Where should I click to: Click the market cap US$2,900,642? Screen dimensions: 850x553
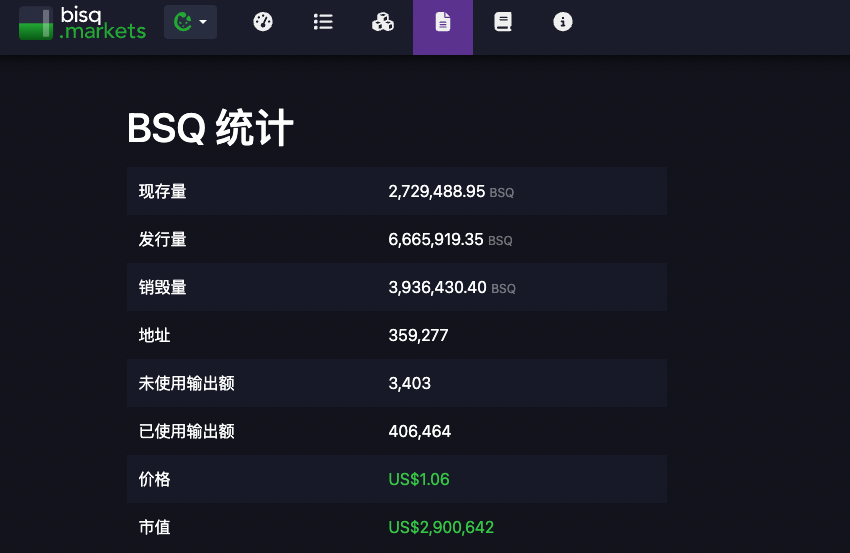(440, 527)
